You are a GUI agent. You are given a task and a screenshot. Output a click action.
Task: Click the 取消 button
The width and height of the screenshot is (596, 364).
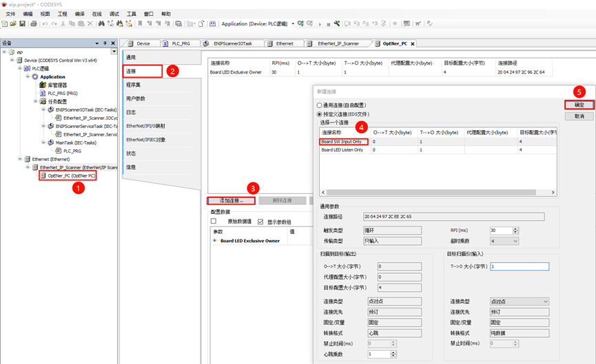[x=579, y=116]
